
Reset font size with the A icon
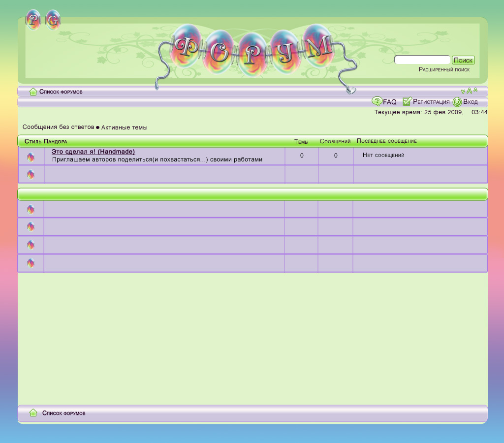point(470,91)
